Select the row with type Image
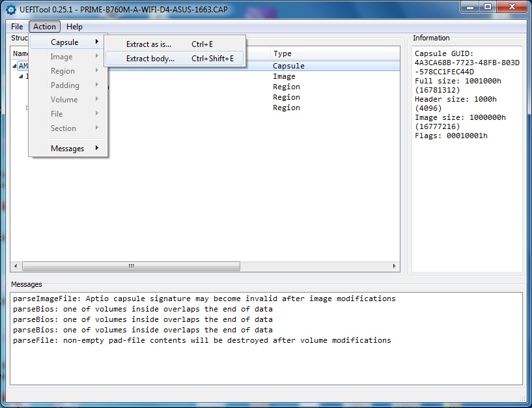 pyautogui.click(x=284, y=76)
